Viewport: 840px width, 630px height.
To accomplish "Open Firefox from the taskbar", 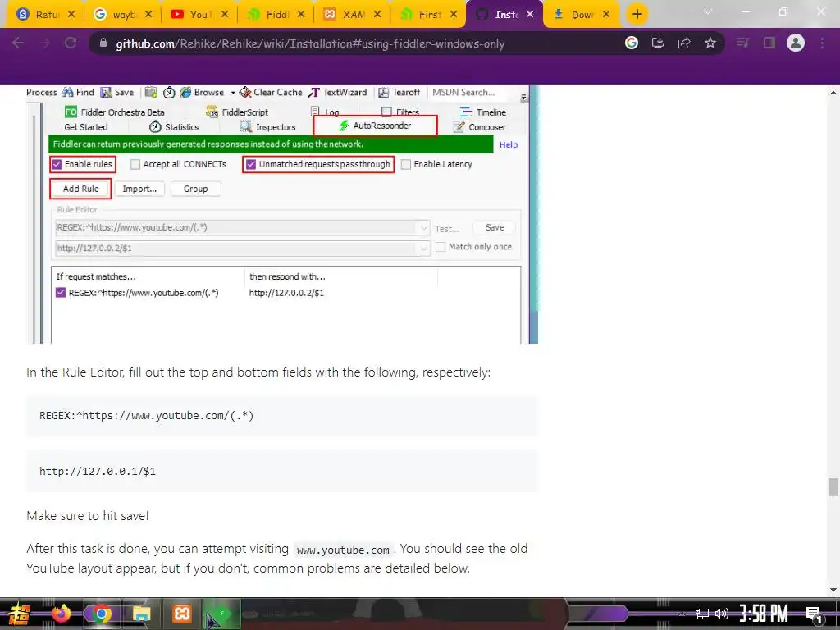I will point(62,614).
